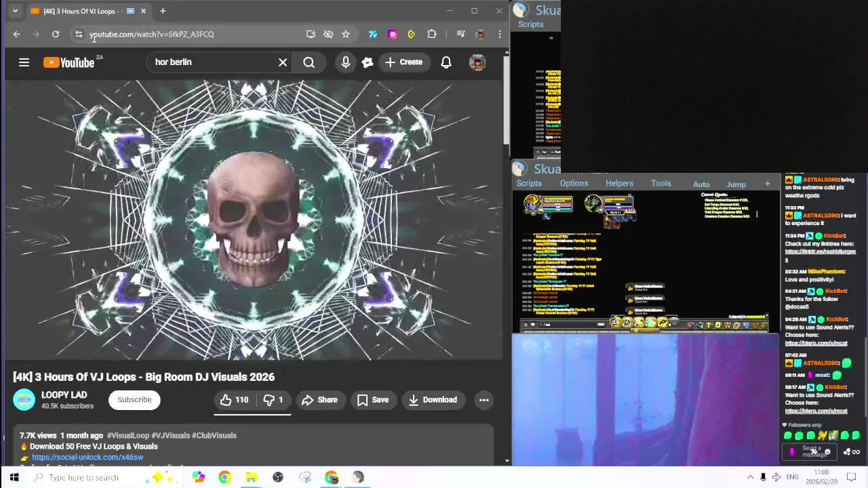Open the Chrome three-dot menu
This screenshot has width=868, height=488.
(x=500, y=34)
